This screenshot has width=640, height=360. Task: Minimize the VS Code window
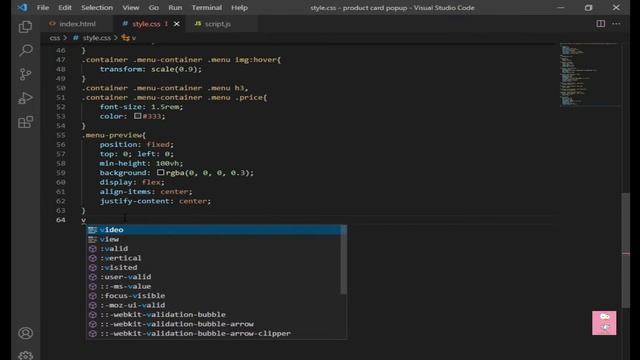(x=561, y=7)
